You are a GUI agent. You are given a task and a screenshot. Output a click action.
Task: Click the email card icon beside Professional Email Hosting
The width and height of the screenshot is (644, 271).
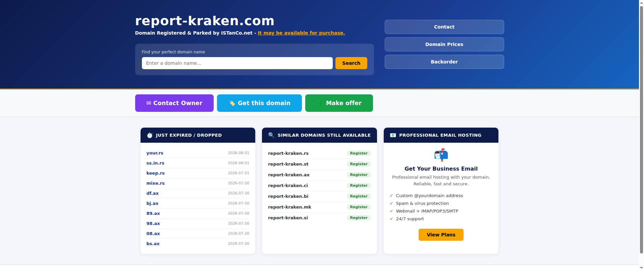tap(393, 135)
